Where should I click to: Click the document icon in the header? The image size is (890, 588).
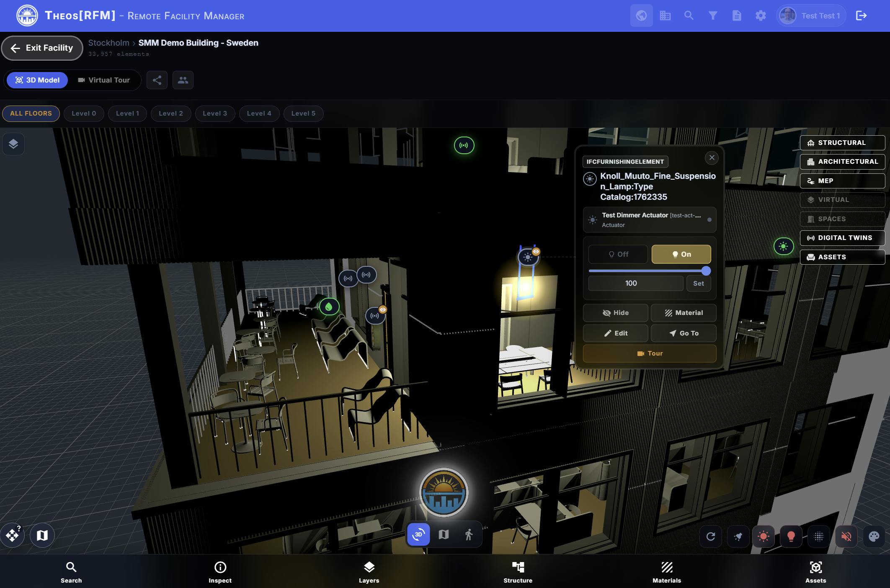coord(737,16)
